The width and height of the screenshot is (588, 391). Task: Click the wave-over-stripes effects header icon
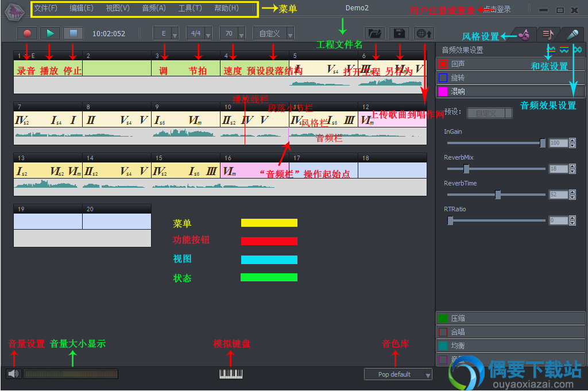point(551,49)
